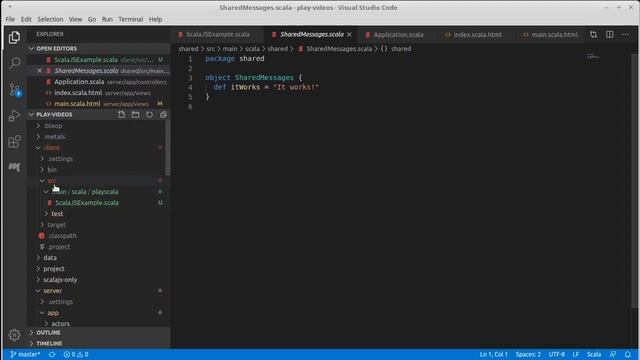Open the Source Control view icon

coord(15,90)
